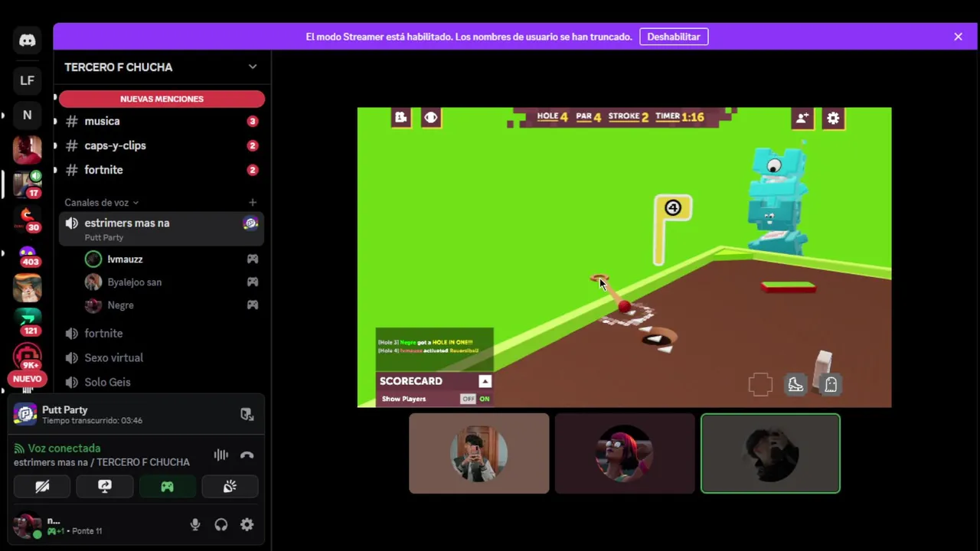Image resolution: width=980 pixels, height=551 pixels.
Task: Deafen with the headphones icon
Action: [221, 525]
